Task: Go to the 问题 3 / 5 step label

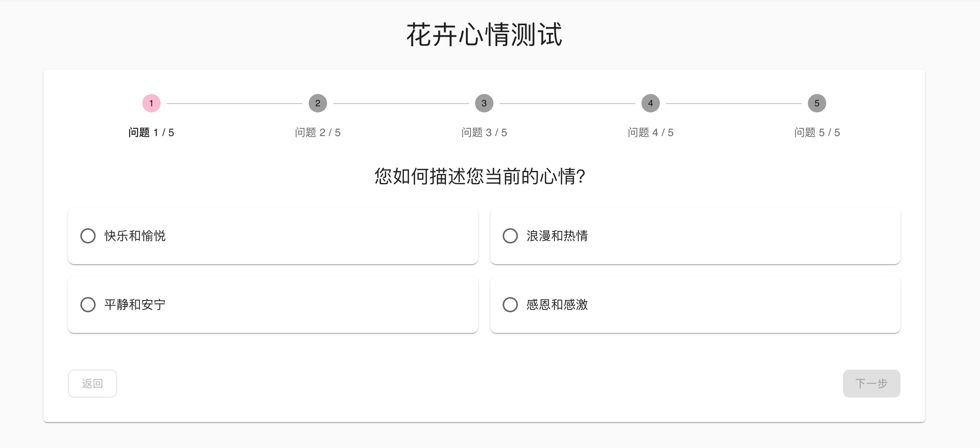Action: click(484, 133)
